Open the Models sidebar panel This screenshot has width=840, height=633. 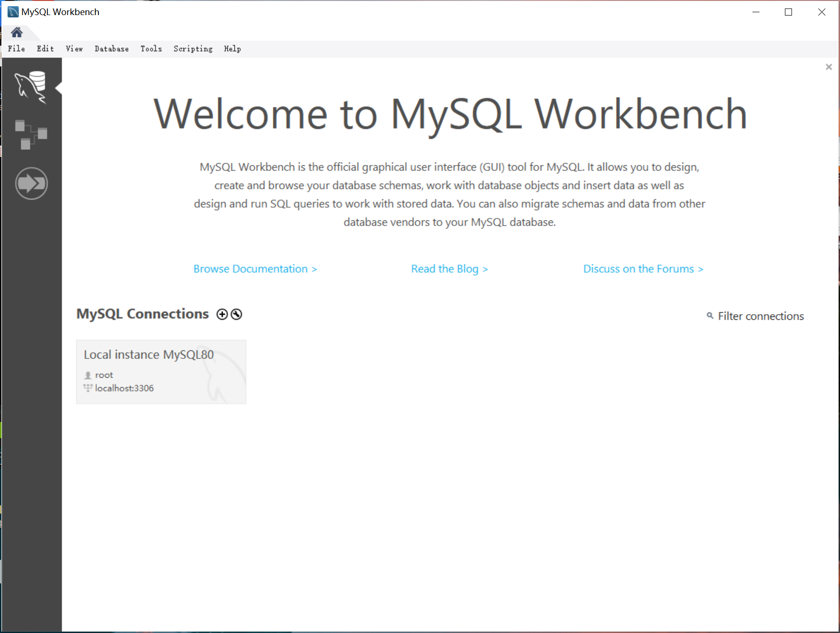tap(31, 135)
